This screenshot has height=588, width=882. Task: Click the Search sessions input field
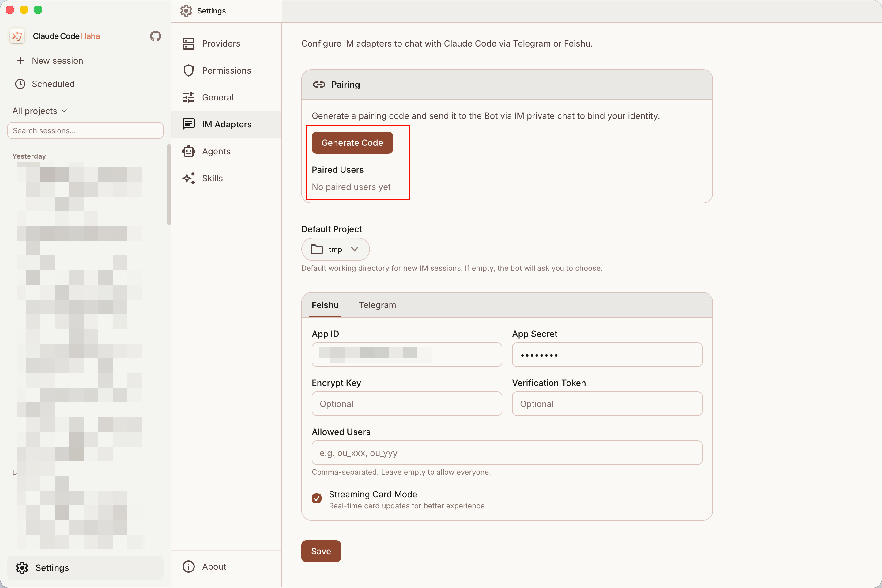click(85, 130)
